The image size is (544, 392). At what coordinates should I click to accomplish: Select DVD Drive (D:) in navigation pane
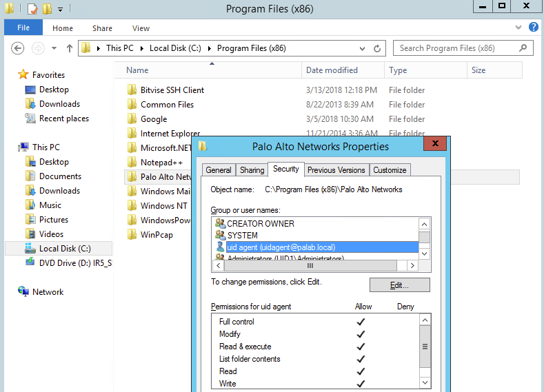coord(75,263)
